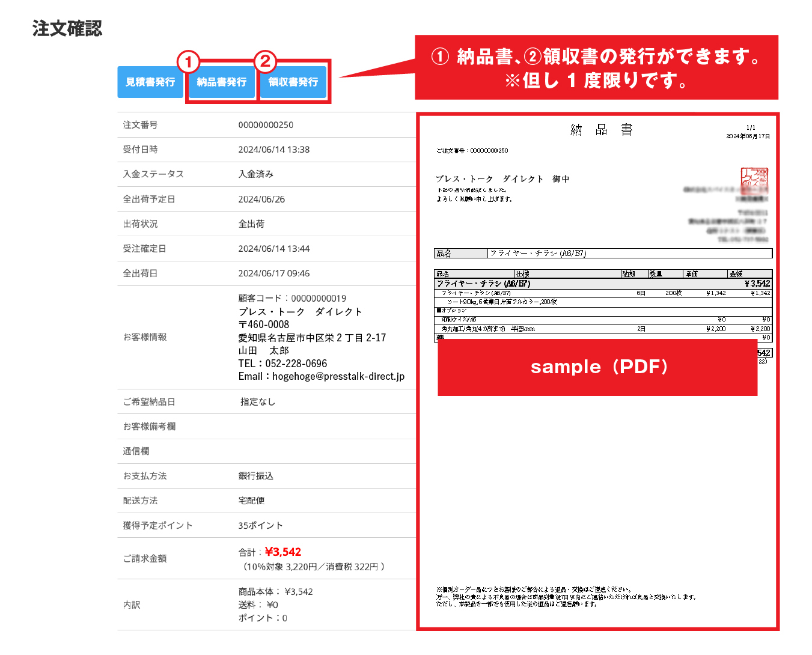Click the ご請求金額 row label
The height and width of the screenshot is (655, 812).
click(x=145, y=559)
